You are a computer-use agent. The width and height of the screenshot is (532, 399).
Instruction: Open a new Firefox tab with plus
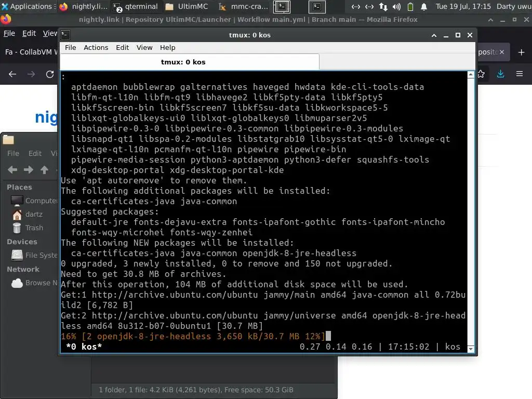click(522, 52)
